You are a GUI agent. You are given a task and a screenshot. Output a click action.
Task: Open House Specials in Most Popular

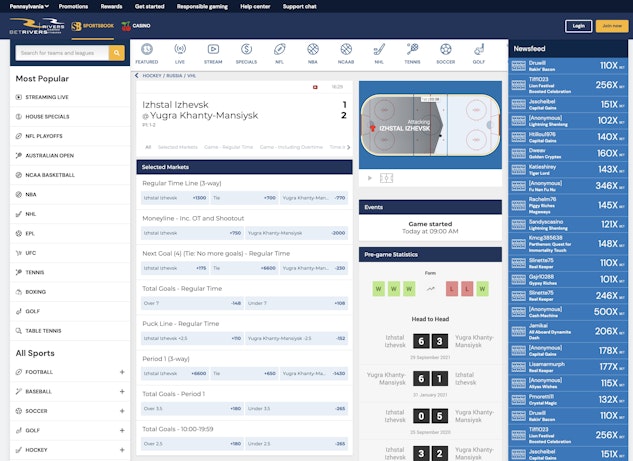click(70, 117)
